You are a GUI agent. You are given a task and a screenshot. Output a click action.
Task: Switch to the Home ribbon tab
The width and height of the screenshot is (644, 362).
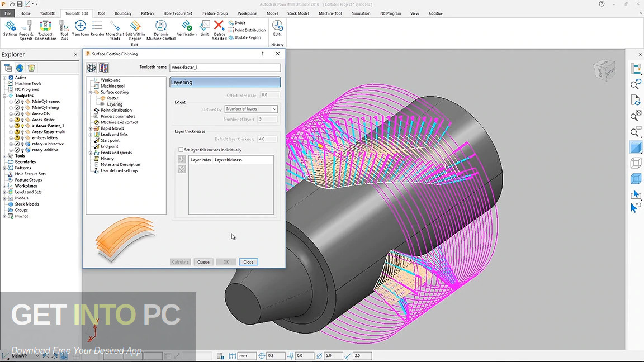coord(26,13)
